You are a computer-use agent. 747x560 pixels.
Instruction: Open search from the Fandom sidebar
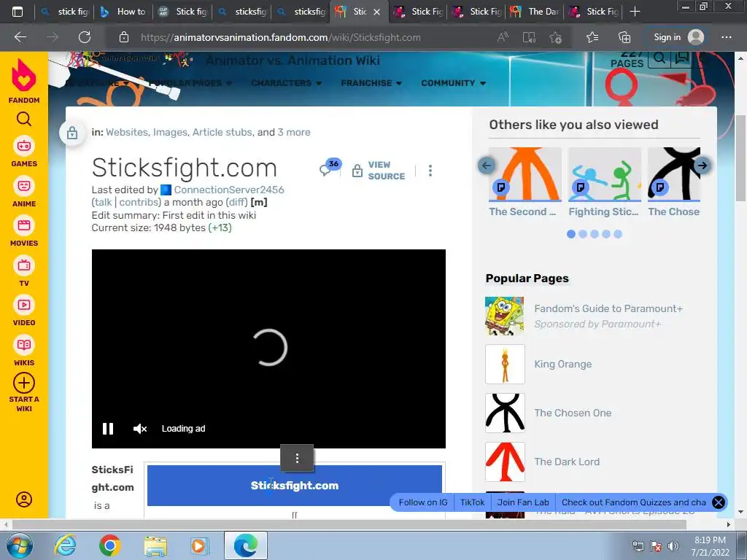coord(24,119)
